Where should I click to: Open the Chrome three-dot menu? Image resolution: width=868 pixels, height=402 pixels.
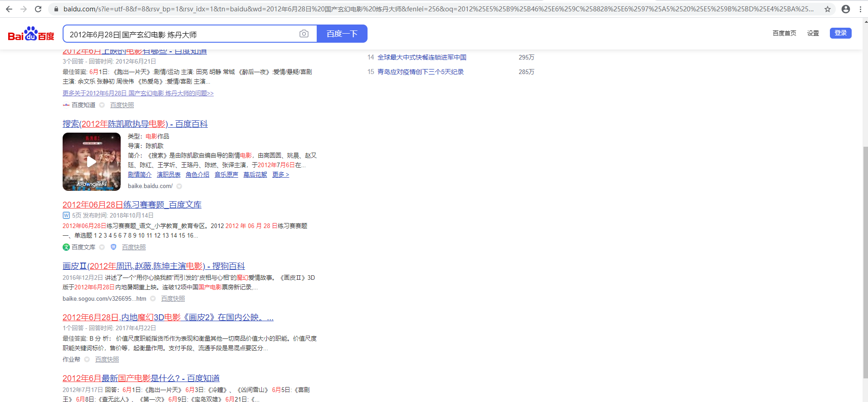(860, 9)
